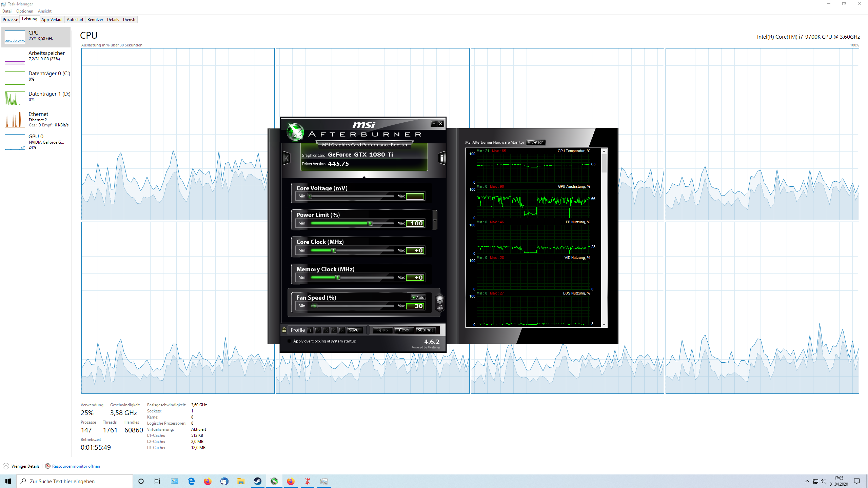Screen dimensions: 868x488
Task: Open the network tray icon
Action: [815, 481]
